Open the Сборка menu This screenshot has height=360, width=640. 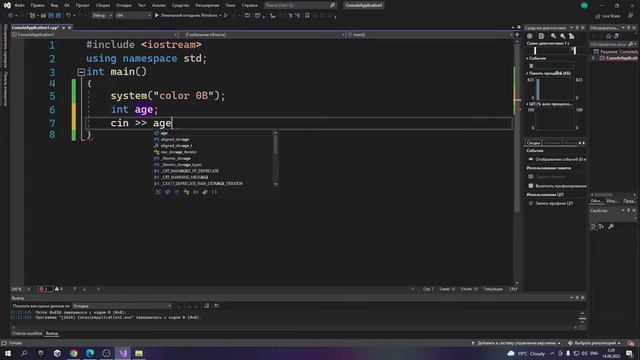coord(102,5)
